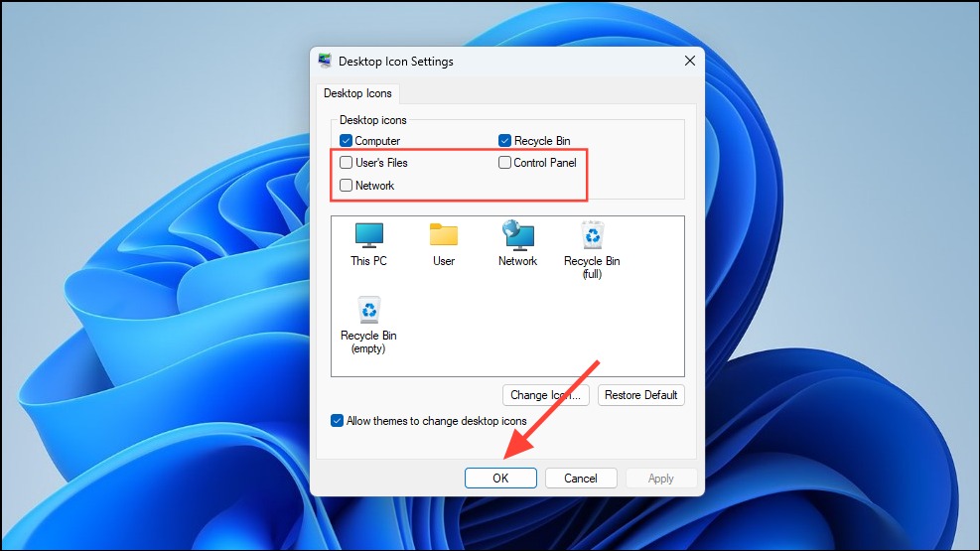This screenshot has height=551, width=980.
Task: Click the Desktop Icon Settings title bar icon
Action: click(325, 62)
